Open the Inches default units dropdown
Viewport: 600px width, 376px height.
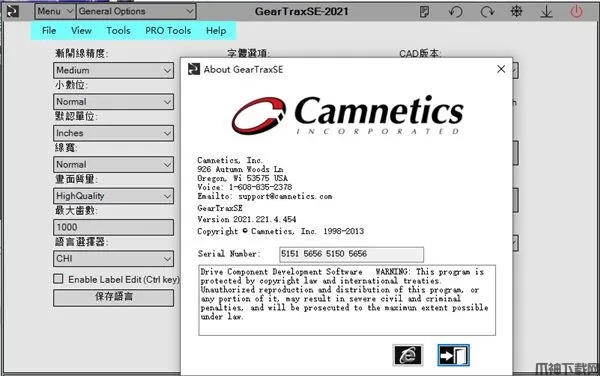coord(113,133)
